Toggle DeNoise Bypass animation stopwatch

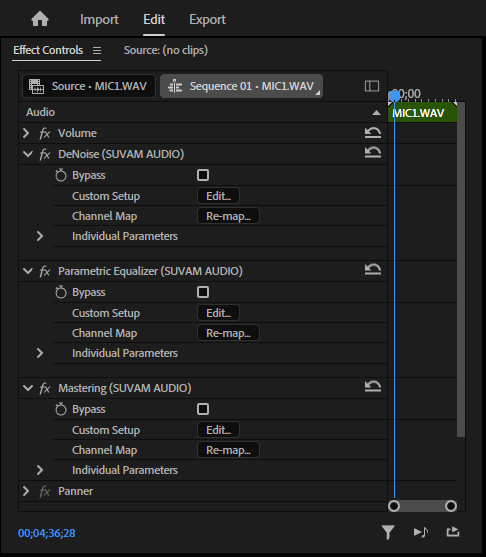tap(61, 175)
